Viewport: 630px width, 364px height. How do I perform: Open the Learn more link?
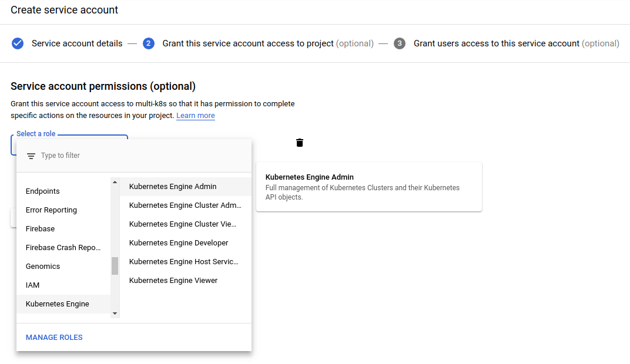(x=196, y=116)
